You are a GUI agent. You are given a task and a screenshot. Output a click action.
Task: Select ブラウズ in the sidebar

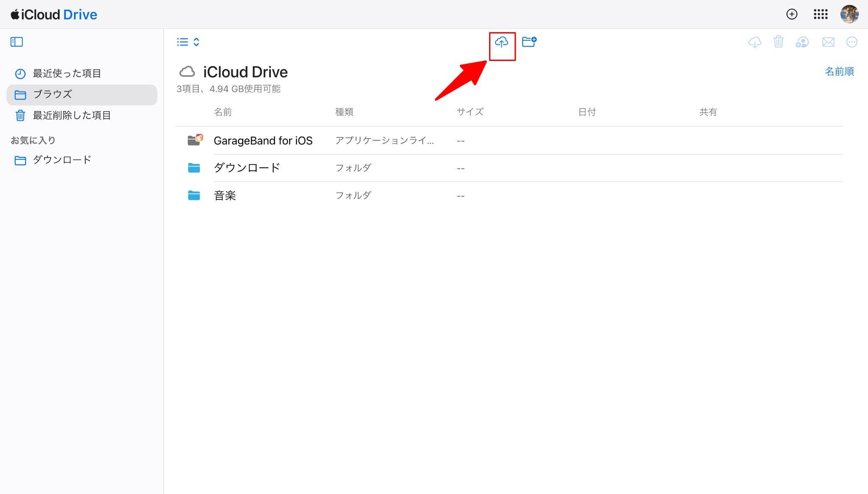[x=82, y=94]
